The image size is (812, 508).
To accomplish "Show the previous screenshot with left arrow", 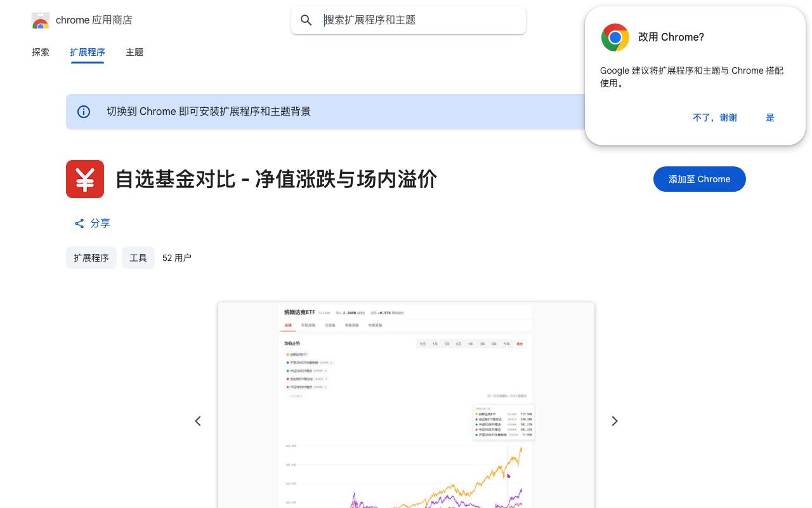I will tap(198, 421).
